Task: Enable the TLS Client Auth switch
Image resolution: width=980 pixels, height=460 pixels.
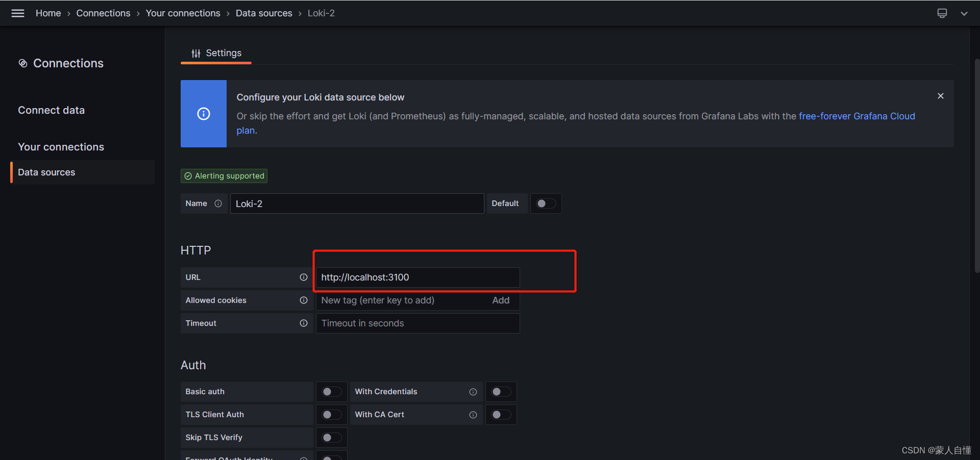Action: click(332, 415)
